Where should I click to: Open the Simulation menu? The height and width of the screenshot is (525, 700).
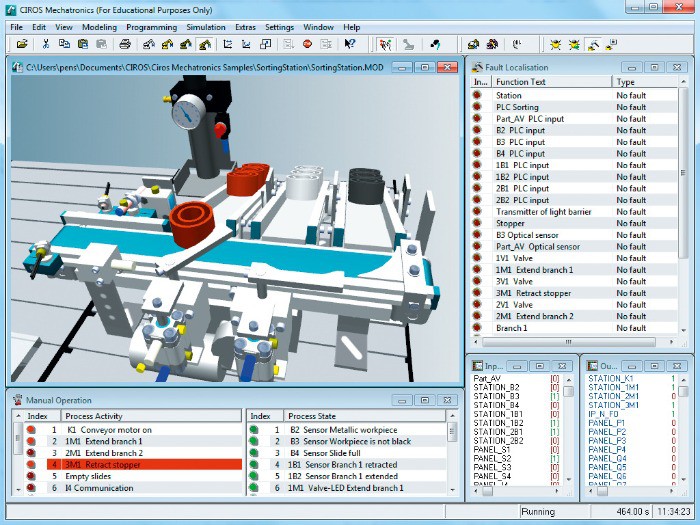click(205, 27)
